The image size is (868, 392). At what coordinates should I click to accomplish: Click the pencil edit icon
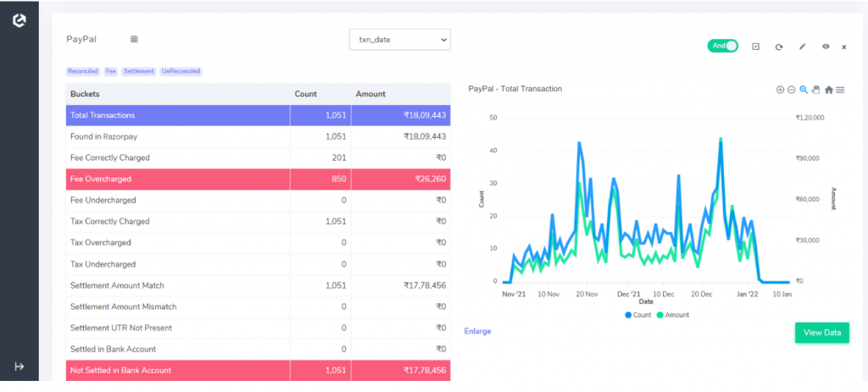(802, 47)
